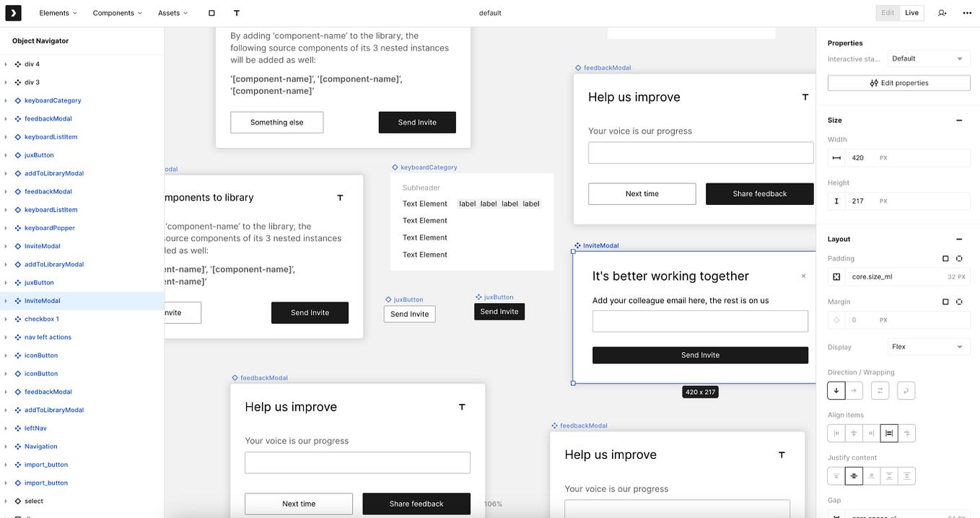
Task: Open the Display dropdown showing Flex
Action: click(x=928, y=347)
